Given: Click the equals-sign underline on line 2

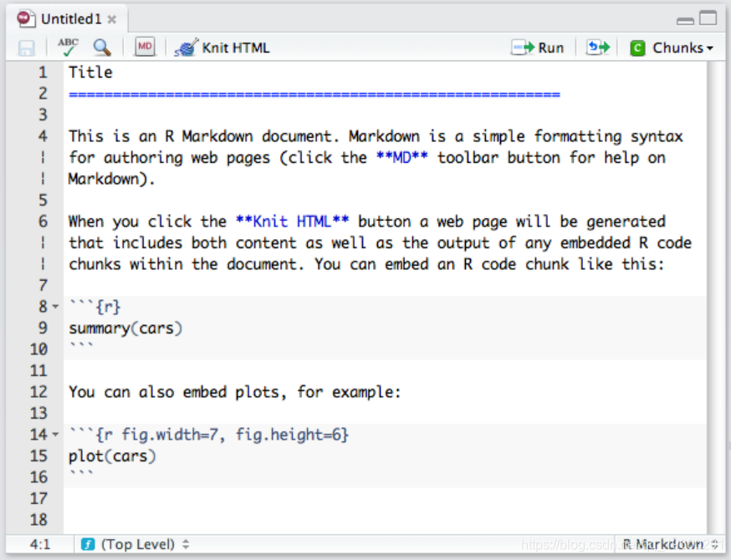Looking at the screenshot, I should coord(314,94).
